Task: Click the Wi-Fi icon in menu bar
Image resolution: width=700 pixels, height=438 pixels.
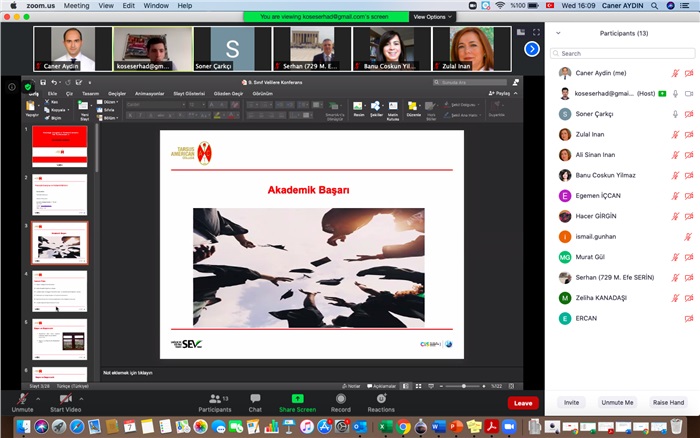Action: pos(500,6)
